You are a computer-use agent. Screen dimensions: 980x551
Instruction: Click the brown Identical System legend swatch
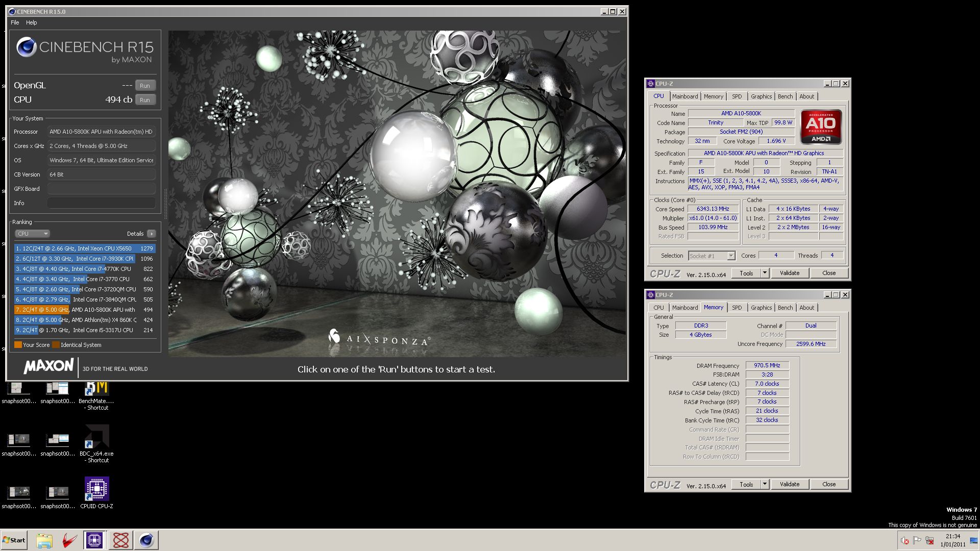(56, 345)
